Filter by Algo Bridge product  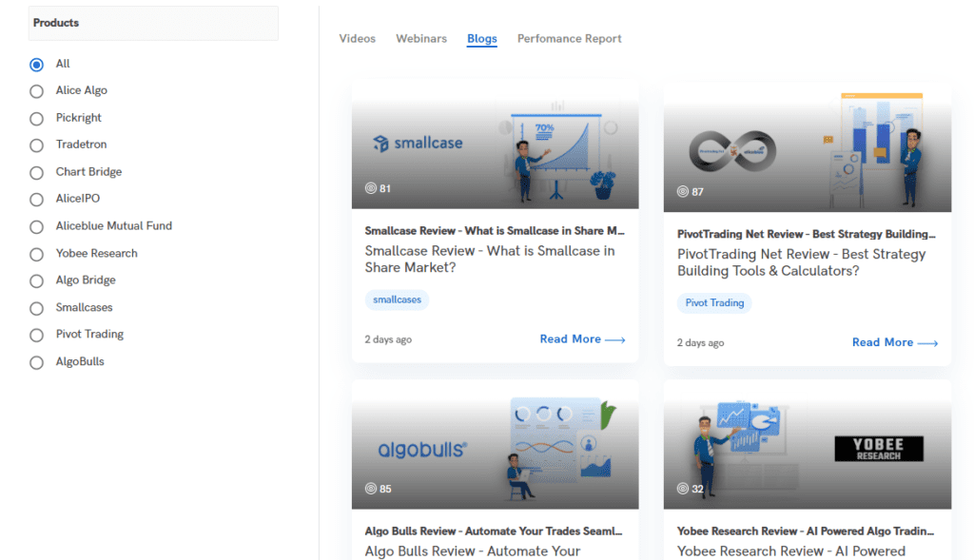(x=37, y=281)
